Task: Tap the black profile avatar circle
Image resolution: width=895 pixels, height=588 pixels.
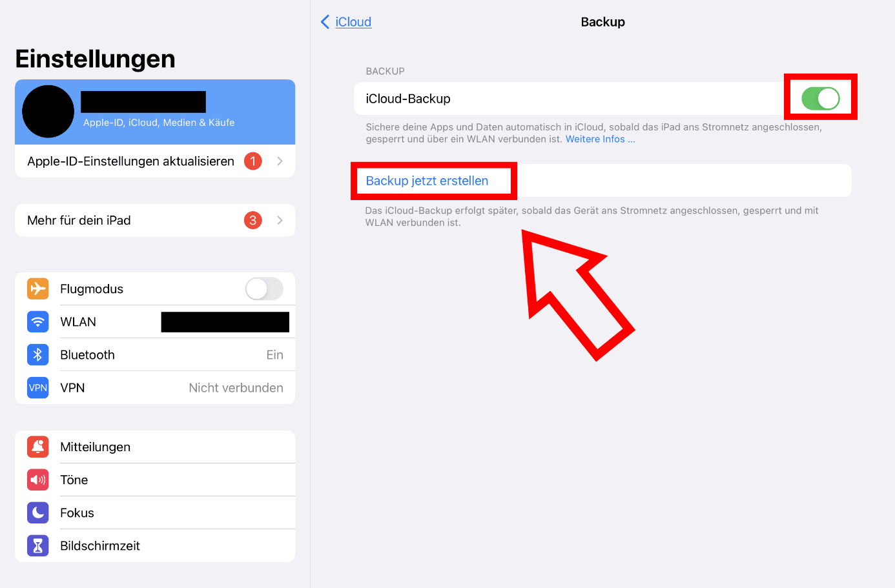Action: click(48, 111)
